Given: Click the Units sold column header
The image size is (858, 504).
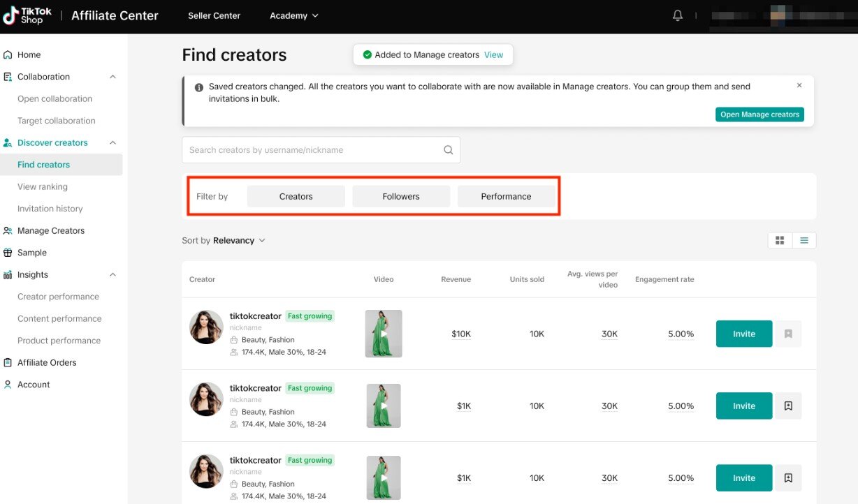Looking at the screenshot, I should (x=527, y=279).
